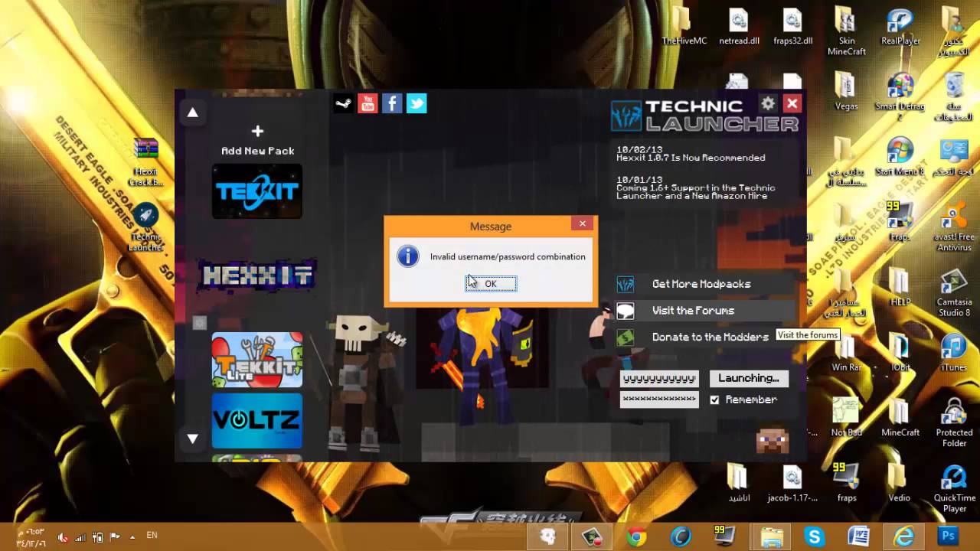Image resolution: width=980 pixels, height=551 pixels.
Task: Open Visit the Forums link
Action: tap(693, 311)
